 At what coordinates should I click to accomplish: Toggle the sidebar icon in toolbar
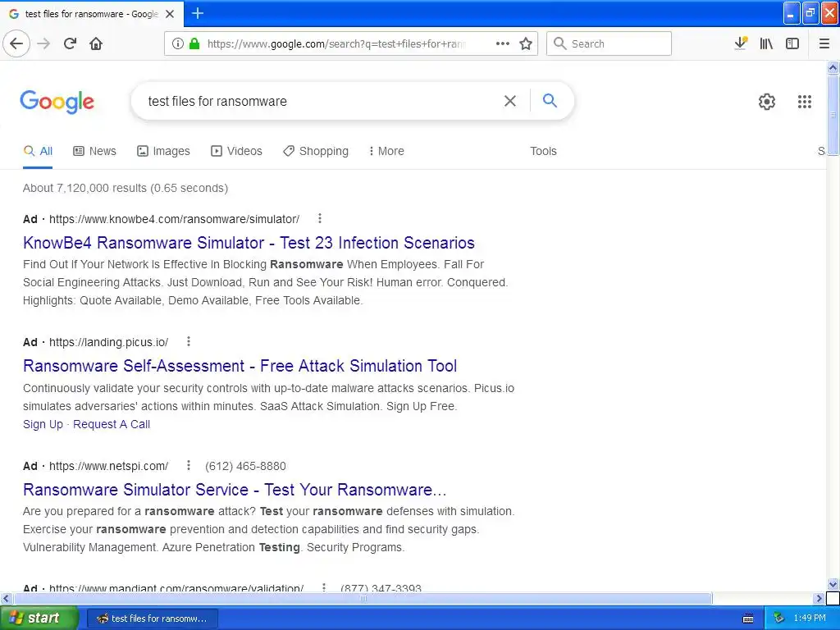[792, 43]
